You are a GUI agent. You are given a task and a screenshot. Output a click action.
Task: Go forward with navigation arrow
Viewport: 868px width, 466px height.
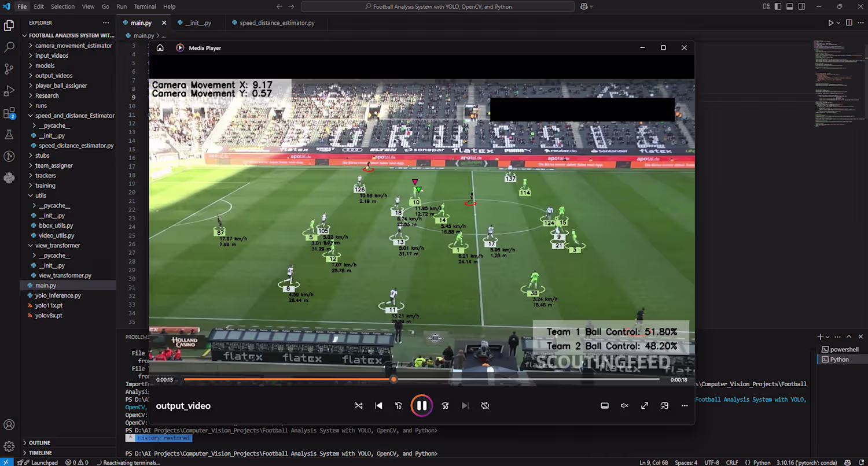[291, 6]
